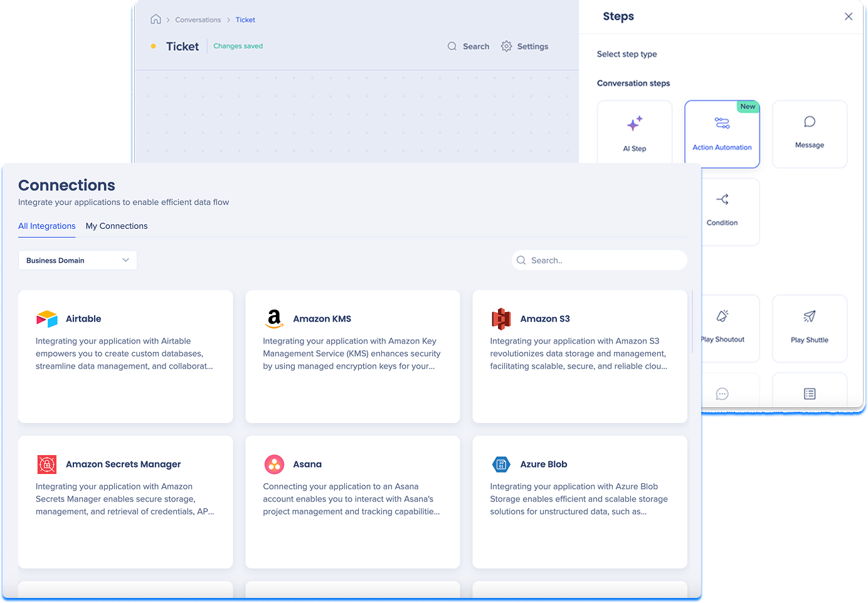Image resolution: width=868 pixels, height=603 pixels.
Task: Click the Asana logo icon
Action: [274, 464]
